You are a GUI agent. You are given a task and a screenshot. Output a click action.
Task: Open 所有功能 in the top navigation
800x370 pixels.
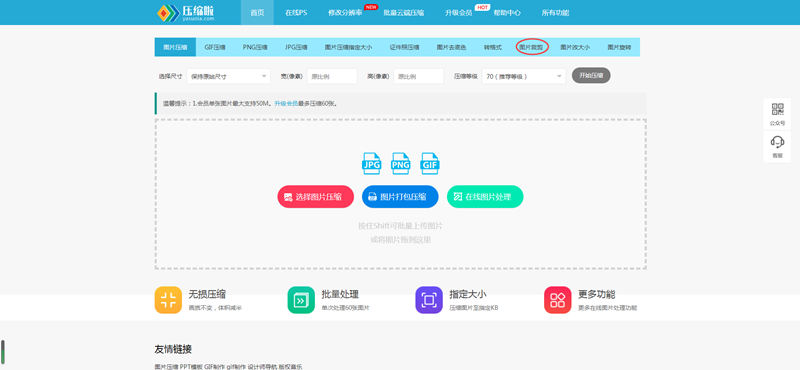(x=556, y=13)
